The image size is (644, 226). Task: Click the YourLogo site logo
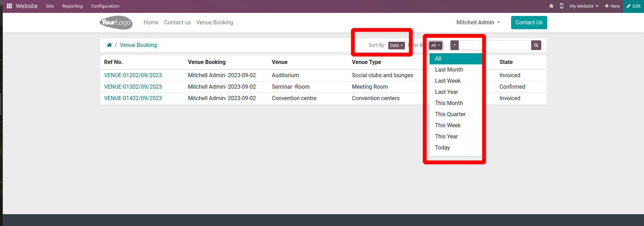coord(116,23)
